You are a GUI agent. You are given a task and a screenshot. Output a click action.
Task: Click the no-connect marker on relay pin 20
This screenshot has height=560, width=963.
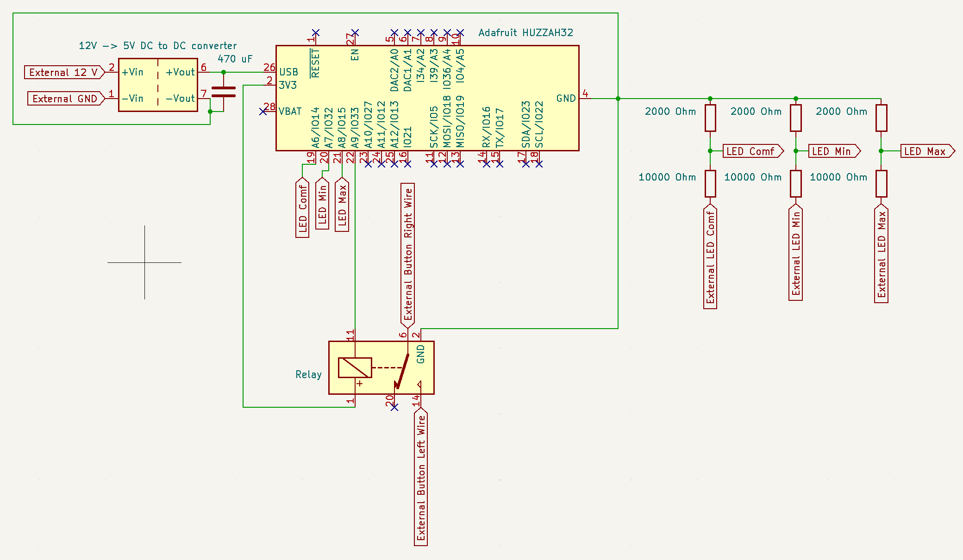394,407
